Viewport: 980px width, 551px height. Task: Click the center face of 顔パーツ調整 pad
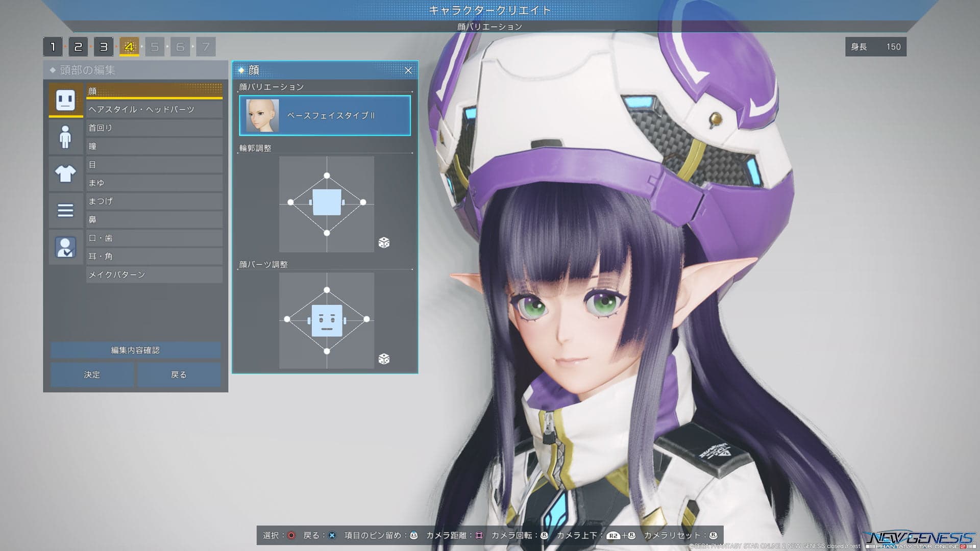point(327,320)
